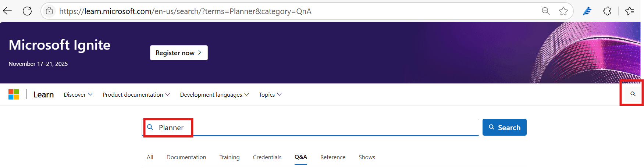The height and width of the screenshot is (168, 644).
Task: Add this page to favorites star
Action: click(563, 11)
